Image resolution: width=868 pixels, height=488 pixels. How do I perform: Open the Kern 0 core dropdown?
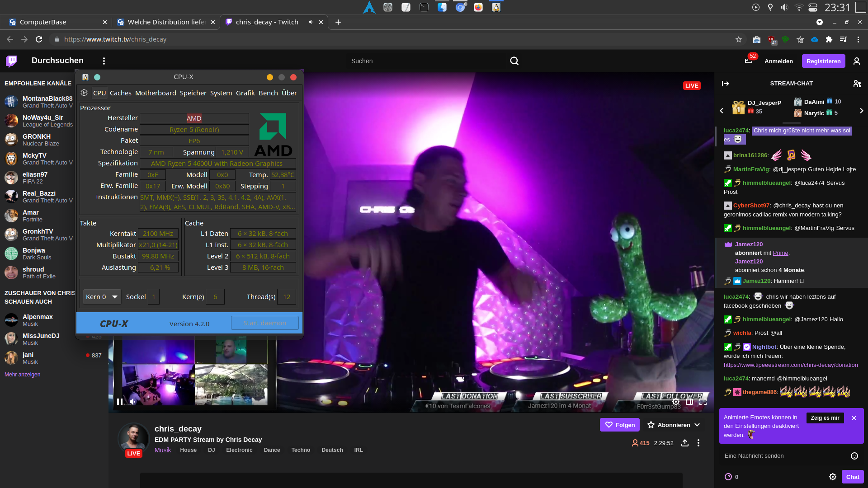pyautogui.click(x=102, y=297)
